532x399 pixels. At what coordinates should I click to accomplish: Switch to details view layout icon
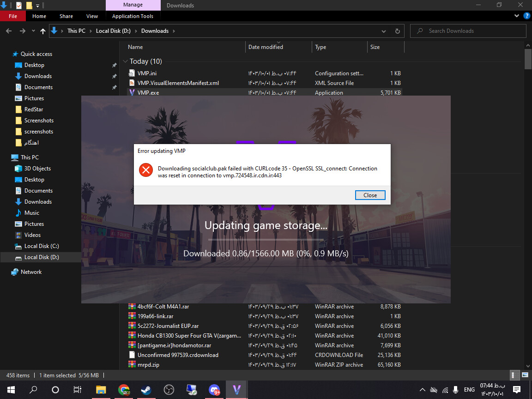coord(515,375)
